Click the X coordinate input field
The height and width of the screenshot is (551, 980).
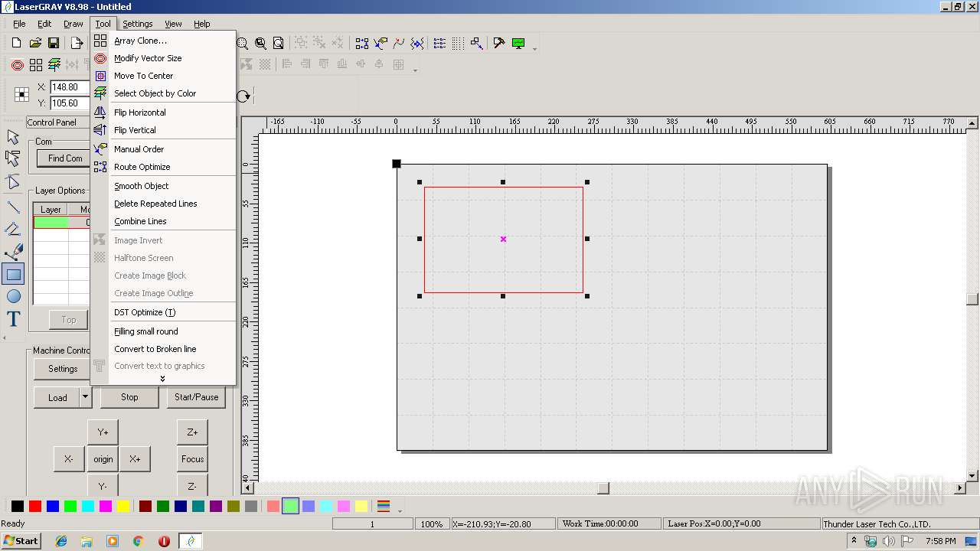coord(70,87)
